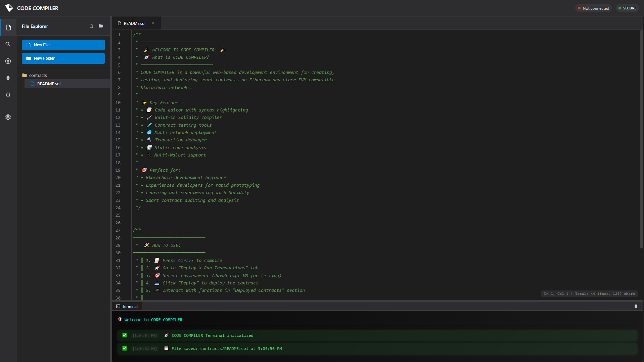
Task: Select the Terminal tab
Action: click(x=127, y=306)
